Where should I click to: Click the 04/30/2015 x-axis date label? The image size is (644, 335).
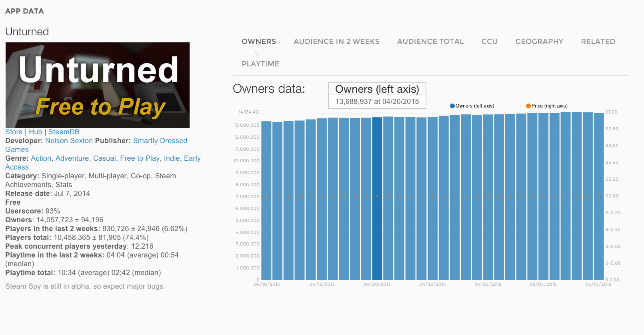488,284
